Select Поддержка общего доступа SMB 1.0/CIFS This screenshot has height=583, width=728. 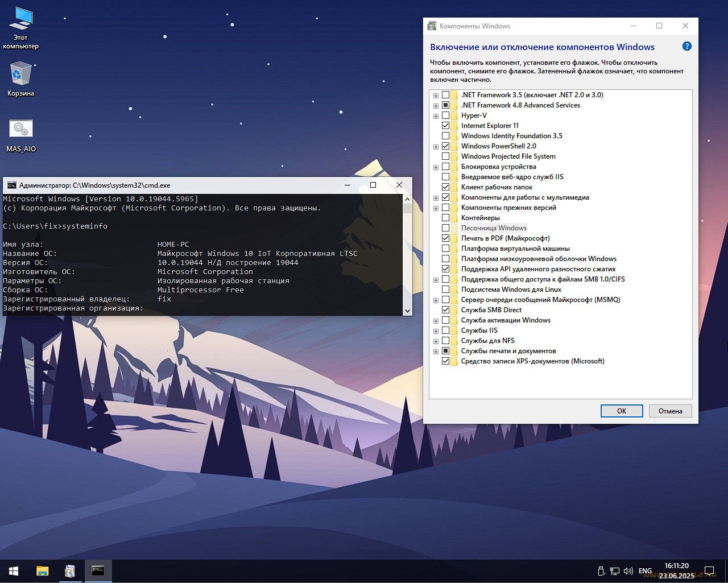tap(543, 279)
